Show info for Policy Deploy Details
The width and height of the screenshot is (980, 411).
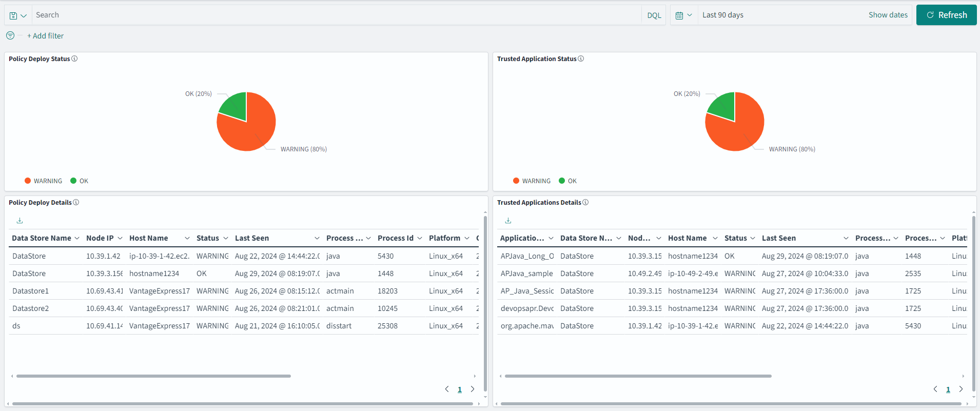[x=76, y=202]
